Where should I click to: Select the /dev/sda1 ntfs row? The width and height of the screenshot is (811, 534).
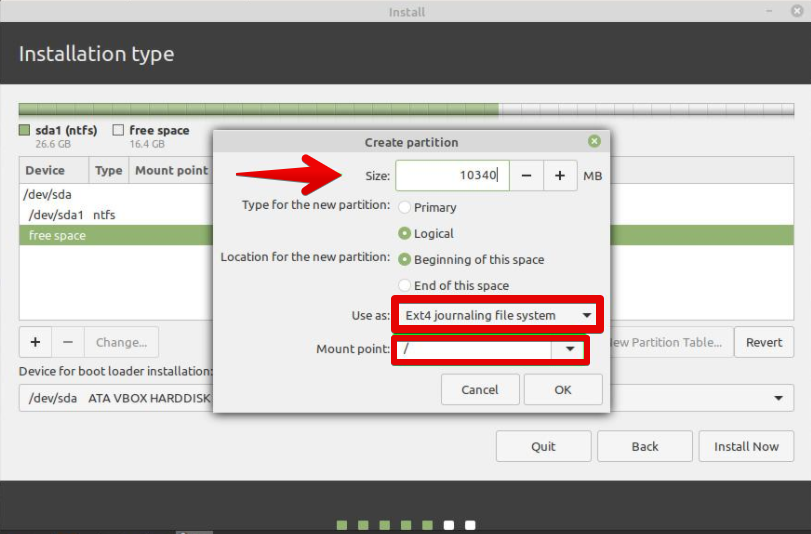(110, 215)
